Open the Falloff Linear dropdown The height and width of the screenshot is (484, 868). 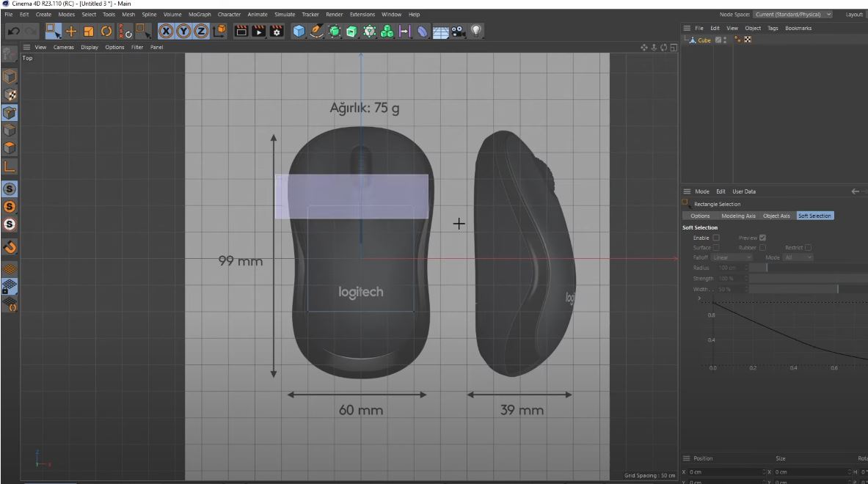[x=732, y=257]
